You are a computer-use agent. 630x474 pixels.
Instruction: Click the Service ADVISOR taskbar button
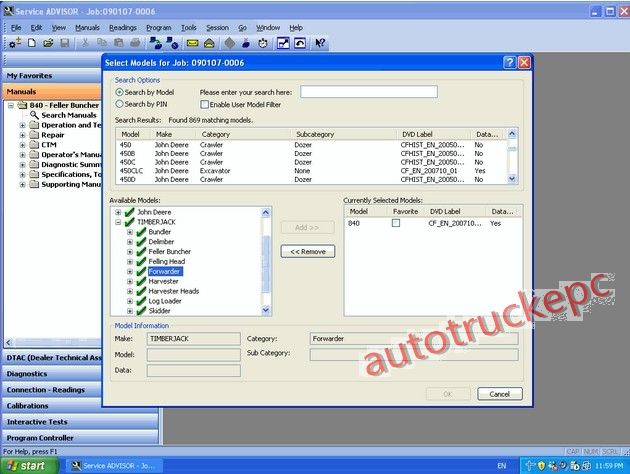click(x=113, y=466)
